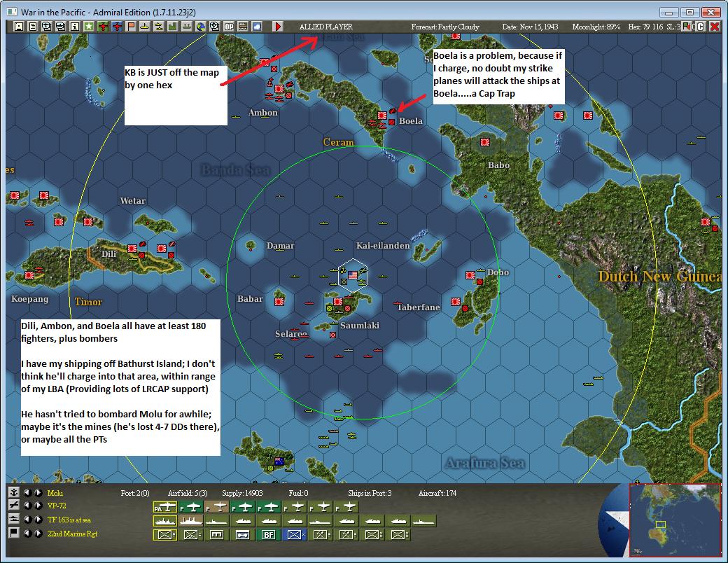Click the Japanese flag marker near Babo

(x=485, y=142)
